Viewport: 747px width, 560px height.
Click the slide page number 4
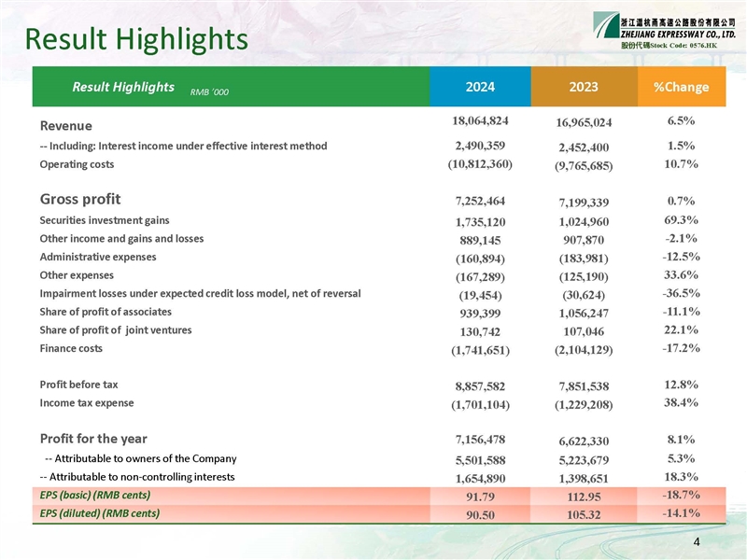click(697, 542)
